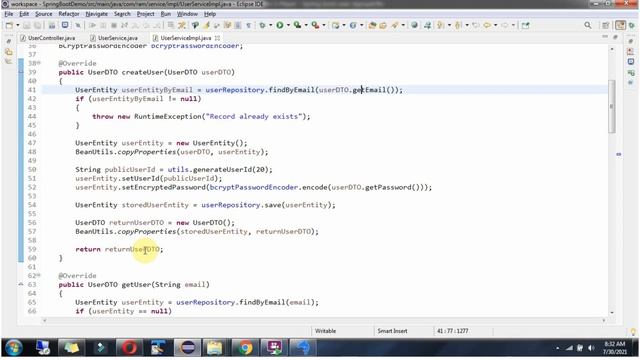Click the vertical editor scrollbar thumb
This screenshot has width=640, height=360.
click(x=611, y=106)
